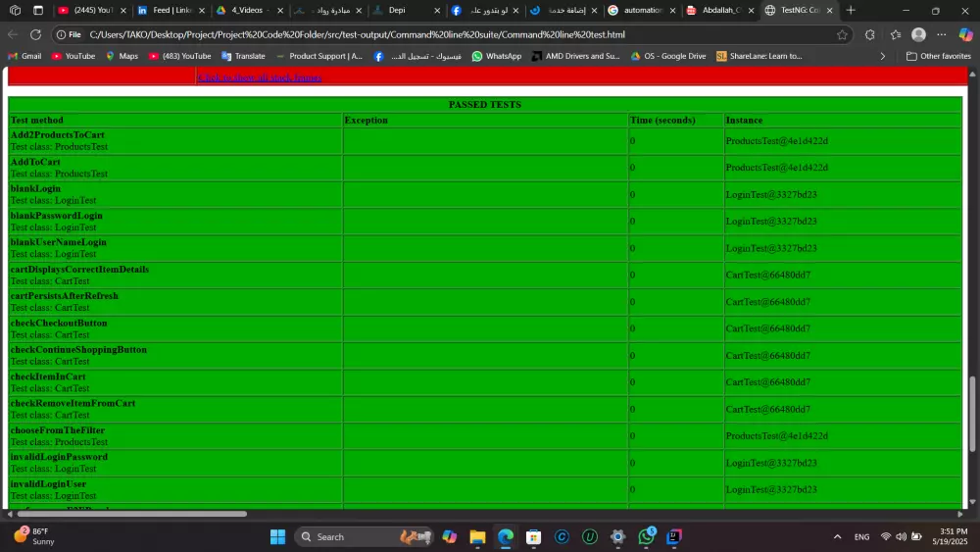Open the tab actions menu icon

[x=38, y=10]
